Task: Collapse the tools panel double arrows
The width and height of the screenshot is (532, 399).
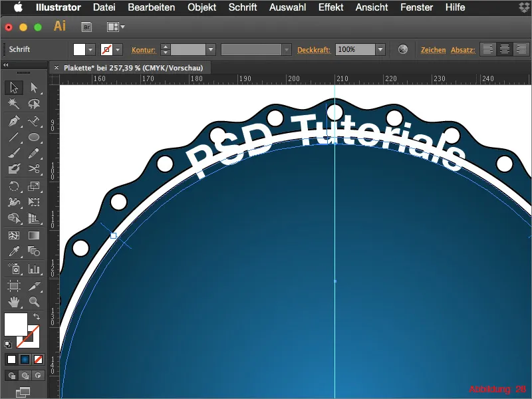Action: point(6,65)
